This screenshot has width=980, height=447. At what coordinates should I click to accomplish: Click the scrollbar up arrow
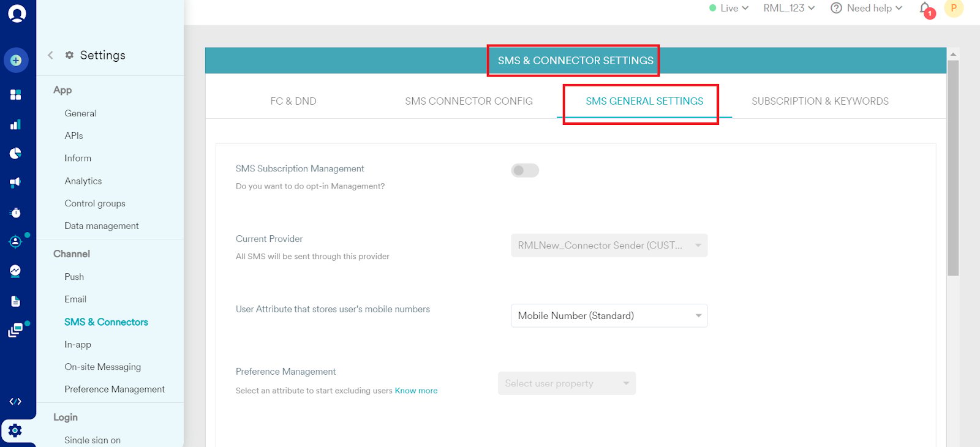[952, 54]
